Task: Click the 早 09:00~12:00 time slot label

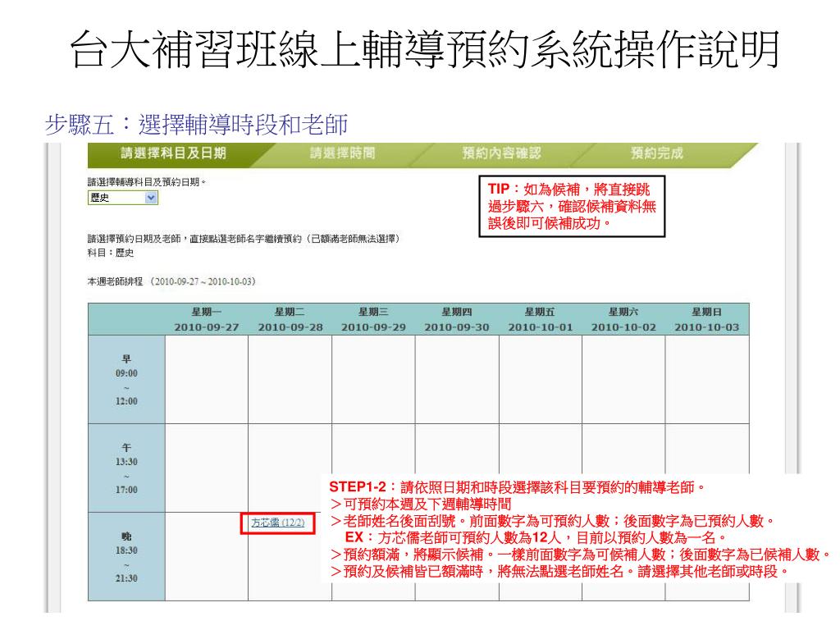Action: coord(126,380)
